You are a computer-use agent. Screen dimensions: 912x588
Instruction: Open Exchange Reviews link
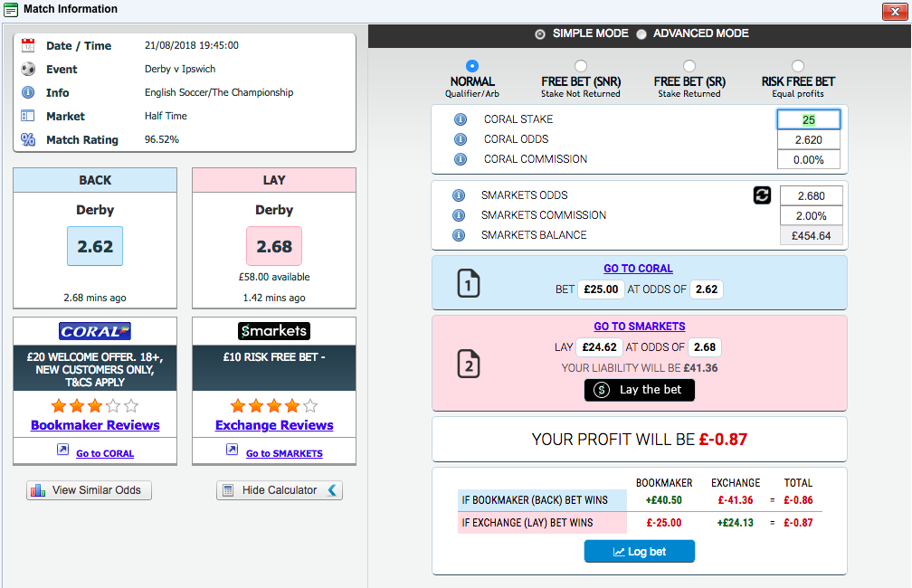tap(274, 425)
